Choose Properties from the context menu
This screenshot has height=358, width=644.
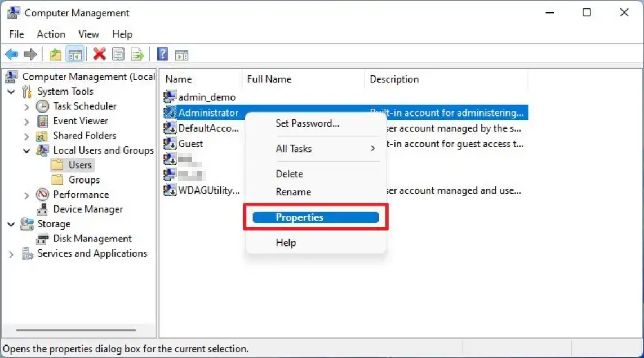[299, 217]
